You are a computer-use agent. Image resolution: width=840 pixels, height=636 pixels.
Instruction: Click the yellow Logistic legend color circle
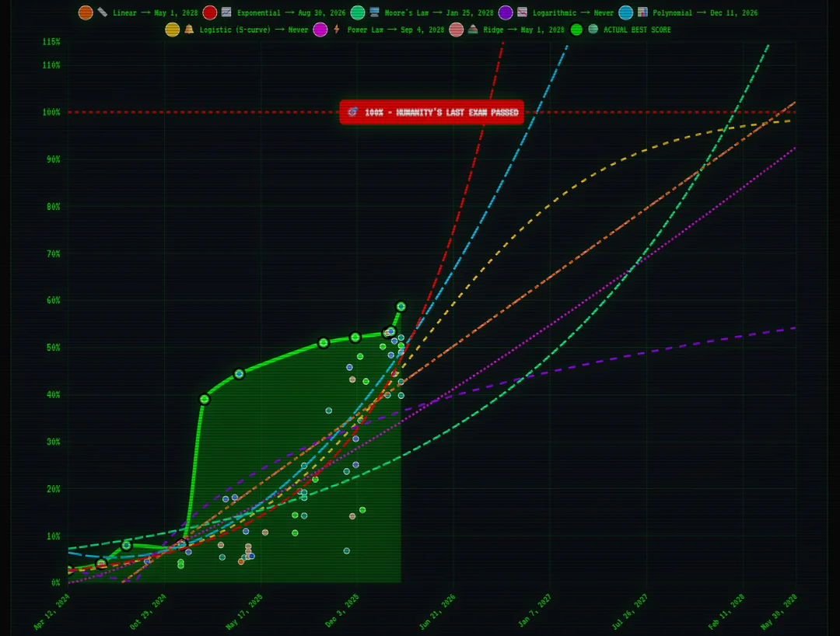coord(172,30)
